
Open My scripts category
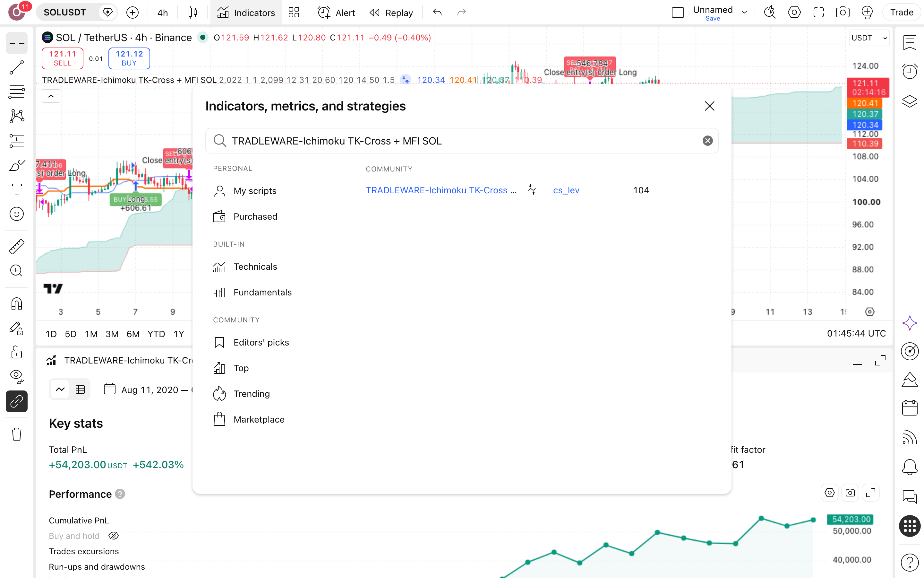(245, 191)
